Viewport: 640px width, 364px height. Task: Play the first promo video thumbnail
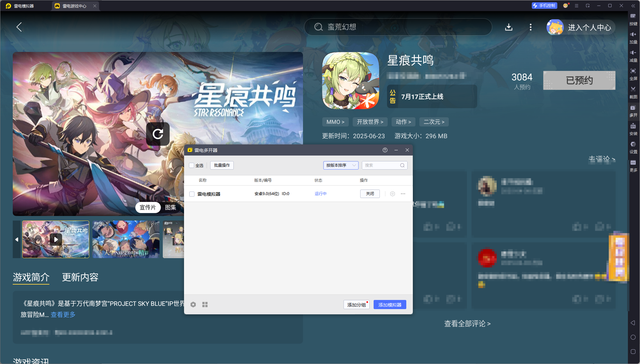click(56, 239)
